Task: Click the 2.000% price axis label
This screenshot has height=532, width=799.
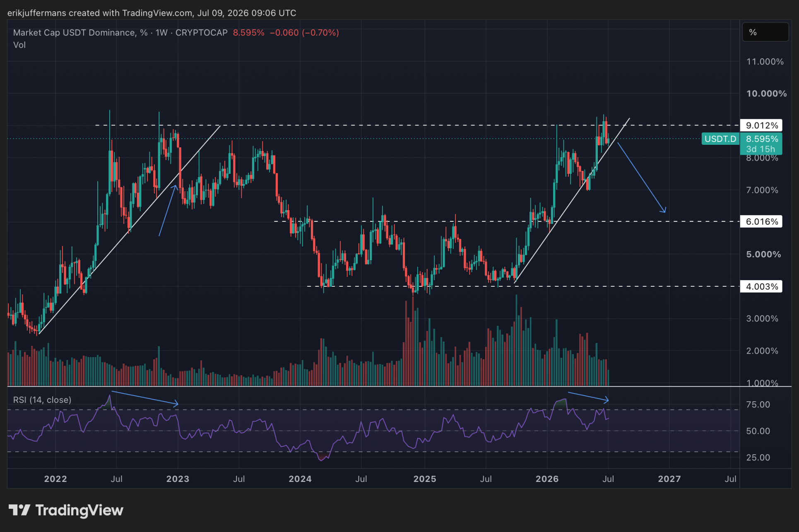Action: [x=762, y=351]
